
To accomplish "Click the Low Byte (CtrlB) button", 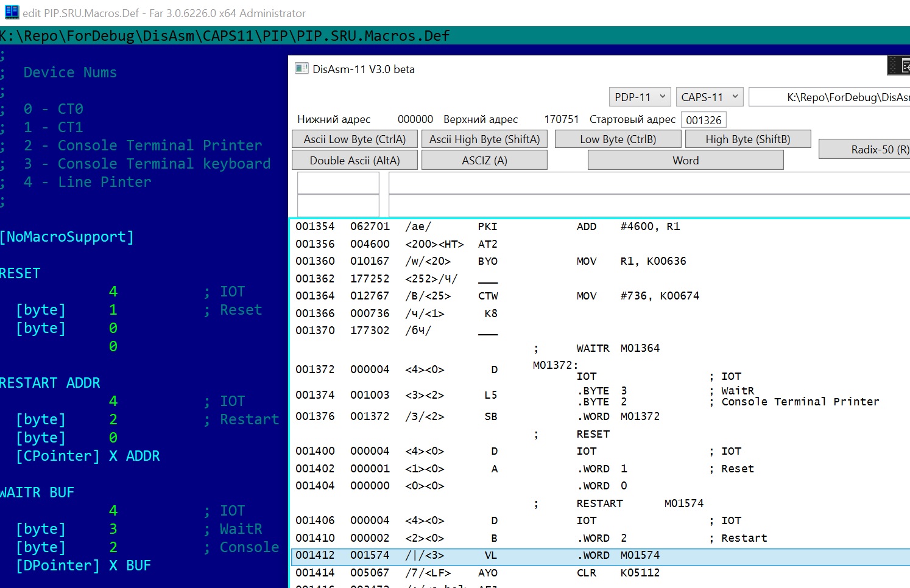I will tap(618, 139).
